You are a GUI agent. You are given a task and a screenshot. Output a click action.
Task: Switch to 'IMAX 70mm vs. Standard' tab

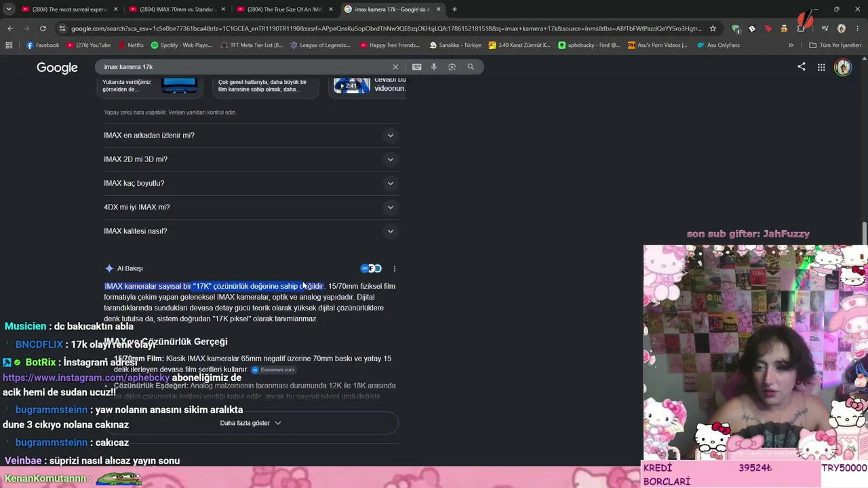click(178, 9)
